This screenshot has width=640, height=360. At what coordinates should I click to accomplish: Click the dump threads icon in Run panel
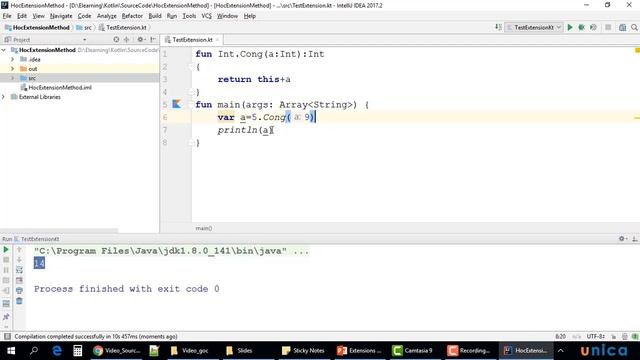[6, 280]
